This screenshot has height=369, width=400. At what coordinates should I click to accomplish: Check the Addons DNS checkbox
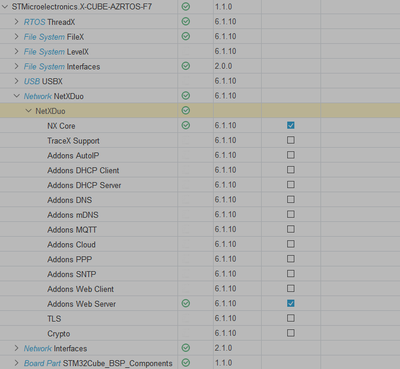[291, 199]
